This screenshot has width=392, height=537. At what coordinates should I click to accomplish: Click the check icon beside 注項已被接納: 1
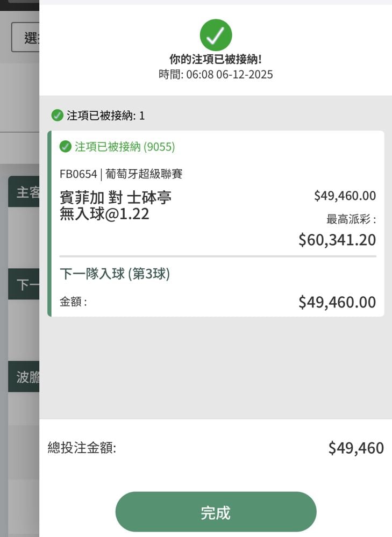57,115
